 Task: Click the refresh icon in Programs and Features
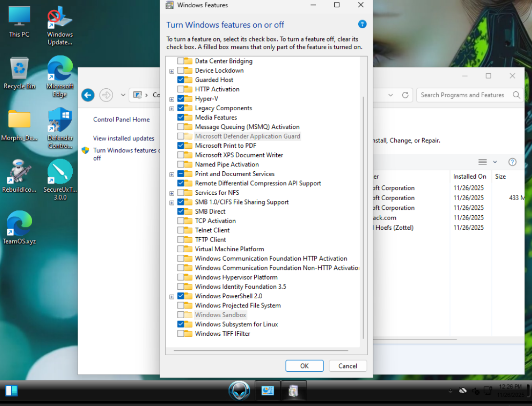[405, 95]
